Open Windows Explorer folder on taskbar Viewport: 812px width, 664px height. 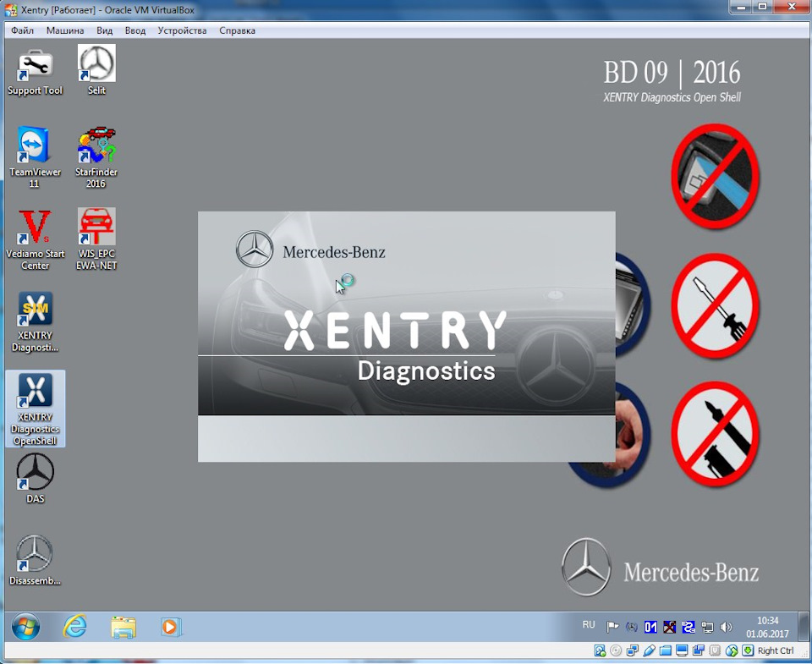click(x=123, y=628)
